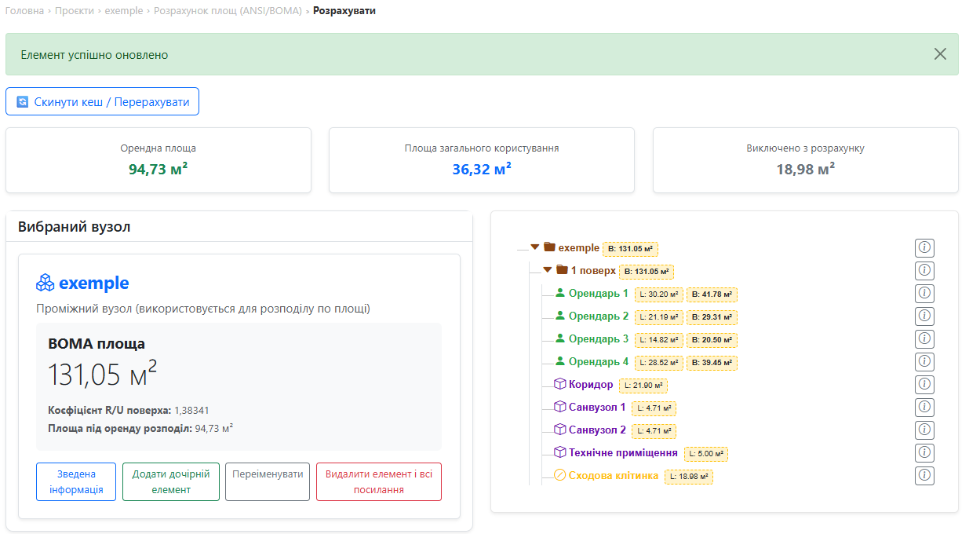Click Скинути кеш / Перерахувати button

[x=103, y=101]
